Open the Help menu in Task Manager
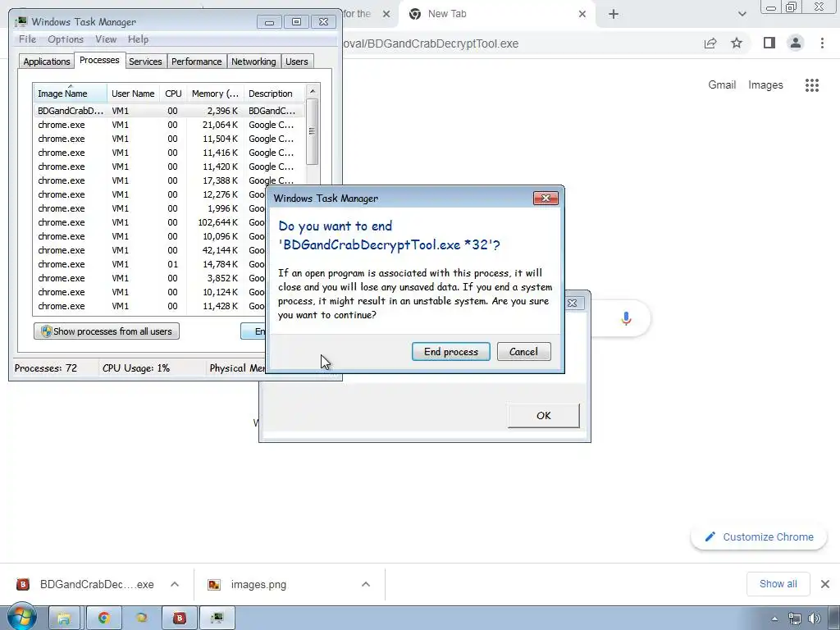840x630 pixels. tap(138, 39)
